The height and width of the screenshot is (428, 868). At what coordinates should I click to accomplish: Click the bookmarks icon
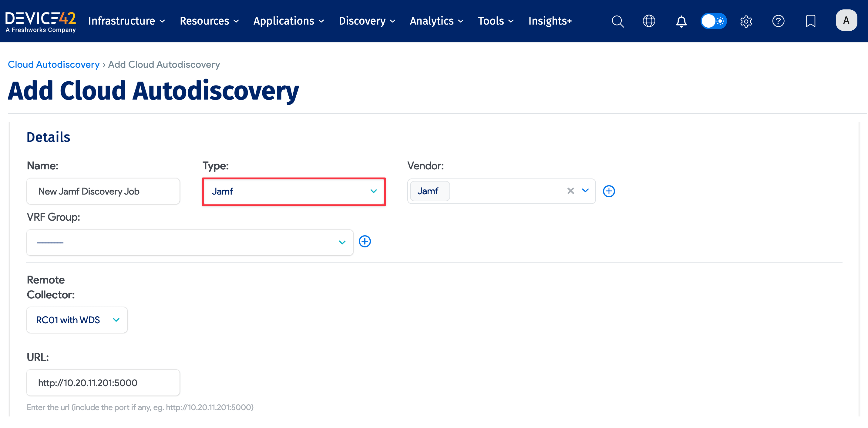pyautogui.click(x=810, y=21)
